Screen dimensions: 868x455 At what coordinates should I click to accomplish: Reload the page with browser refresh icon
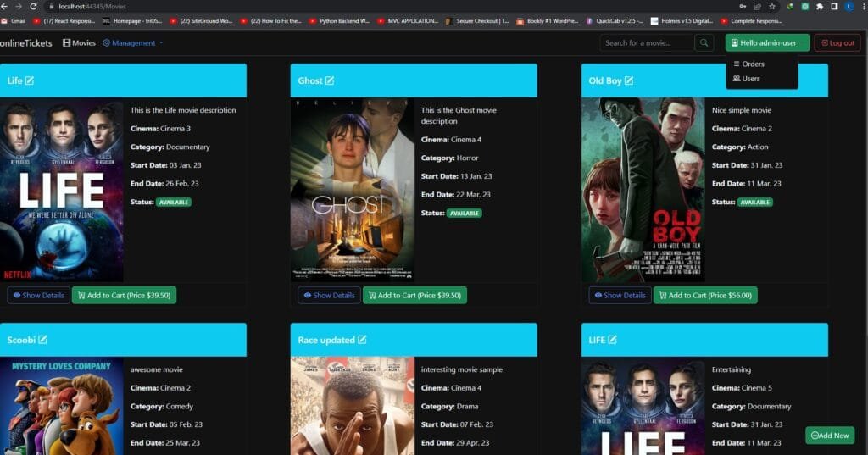[34, 6]
